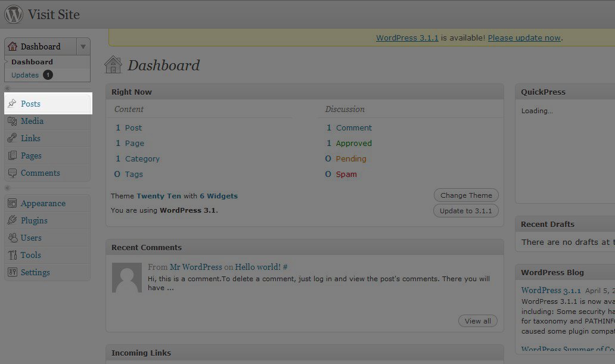Image resolution: width=615 pixels, height=364 pixels.
Task: Open the Settings menu item
Action: (x=35, y=272)
